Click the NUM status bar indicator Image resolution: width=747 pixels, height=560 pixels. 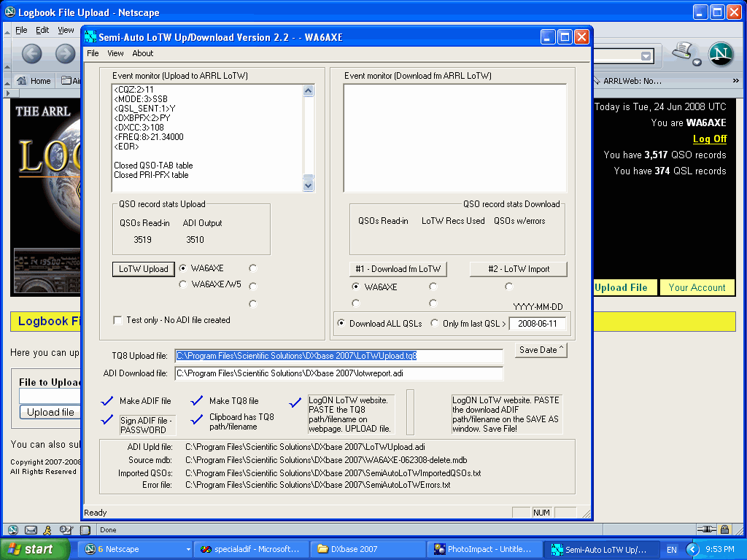coord(542,513)
